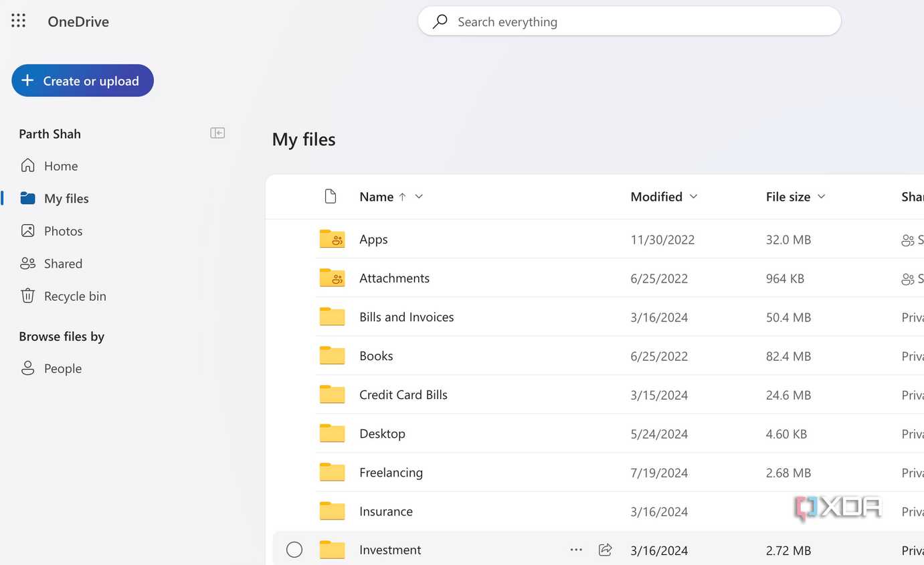Click the Apps shared folder icon

(x=332, y=239)
